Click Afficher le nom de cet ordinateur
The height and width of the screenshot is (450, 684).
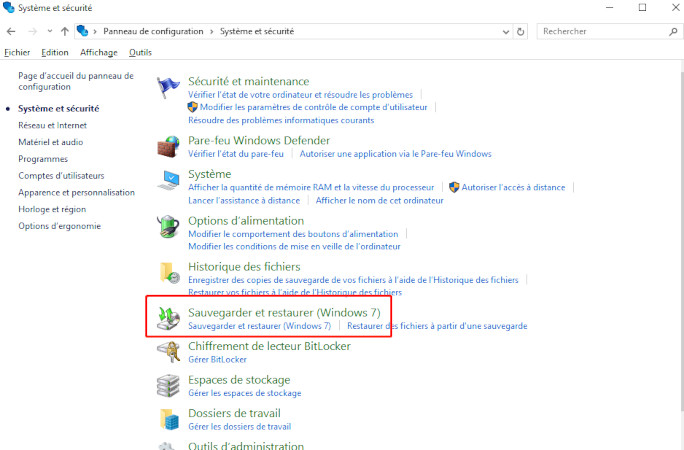(x=380, y=201)
